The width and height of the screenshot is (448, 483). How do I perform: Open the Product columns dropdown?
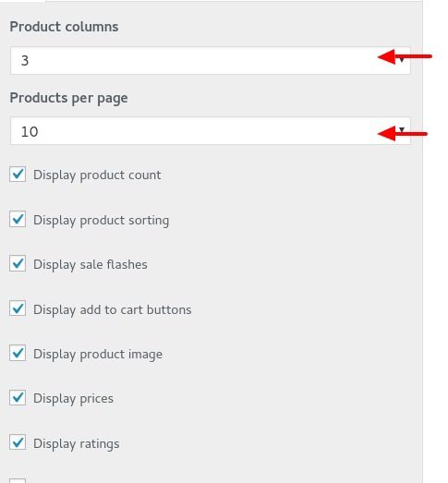pos(211,60)
